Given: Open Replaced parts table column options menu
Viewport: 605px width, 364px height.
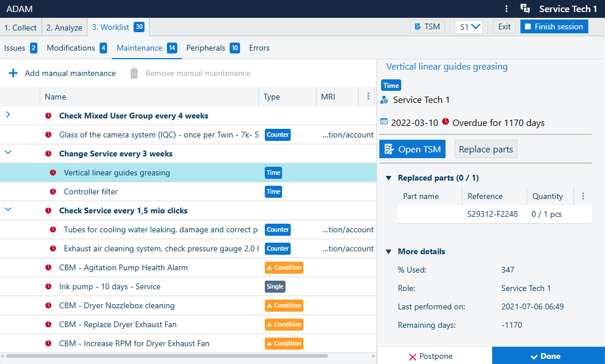Looking at the screenshot, I should coord(583,196).
